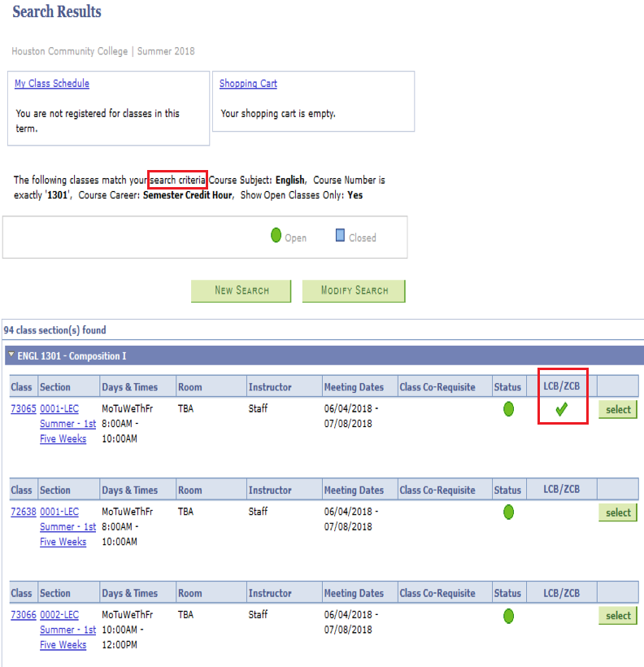The height and width of the screenshot is (667, 644).
Task: Open section 0001-LEC link for class 73065
Action: [x=59, y=409]
